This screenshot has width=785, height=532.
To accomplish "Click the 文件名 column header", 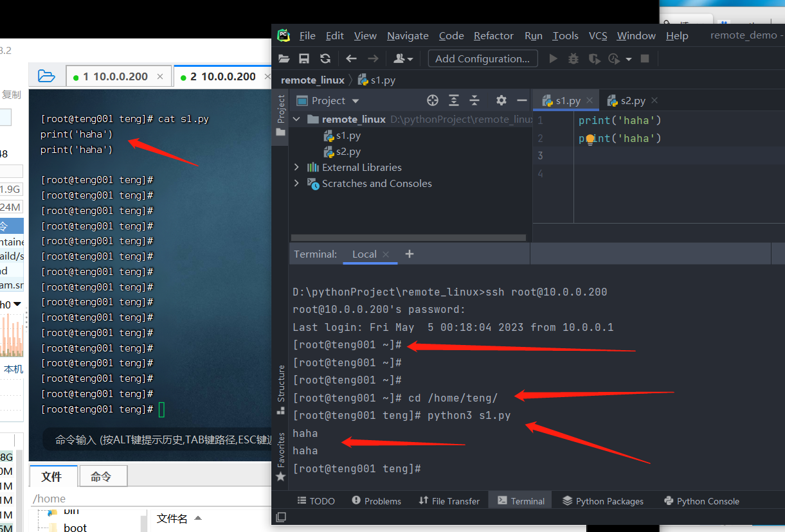I will coord(172,518).
